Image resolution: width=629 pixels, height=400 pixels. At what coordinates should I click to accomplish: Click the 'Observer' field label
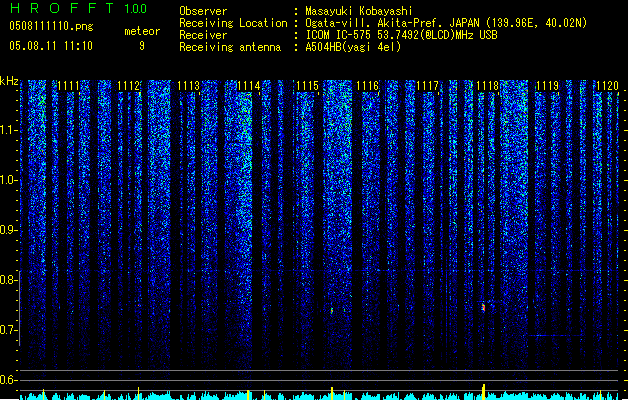click(x=203, y=11)
